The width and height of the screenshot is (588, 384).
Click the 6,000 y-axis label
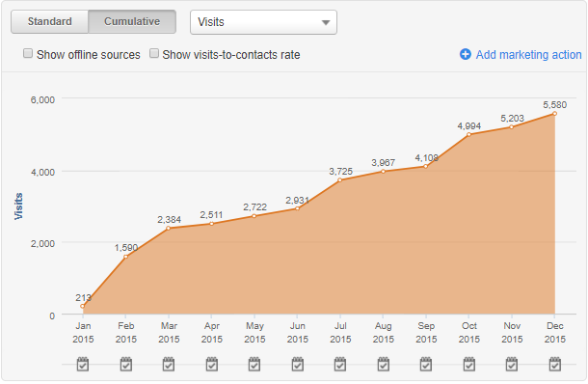42,99
